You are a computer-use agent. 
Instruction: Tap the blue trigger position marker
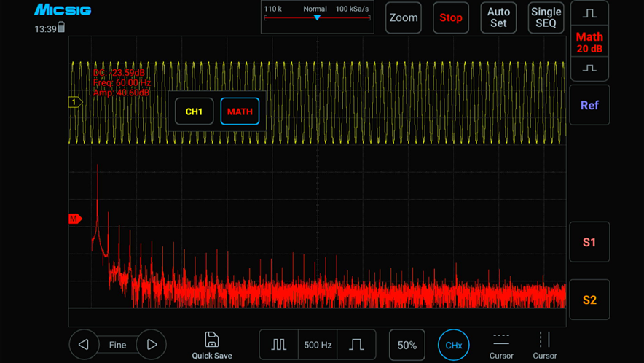[317, 17]
